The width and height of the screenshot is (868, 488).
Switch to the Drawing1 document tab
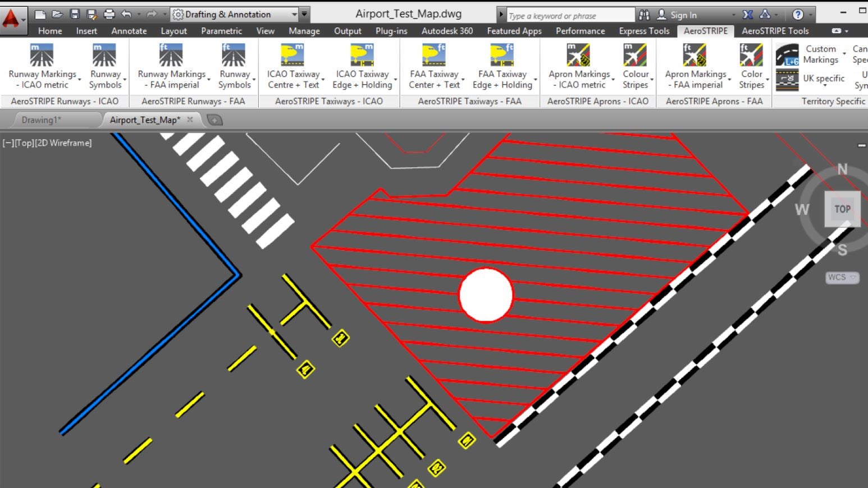click(41, 120)
